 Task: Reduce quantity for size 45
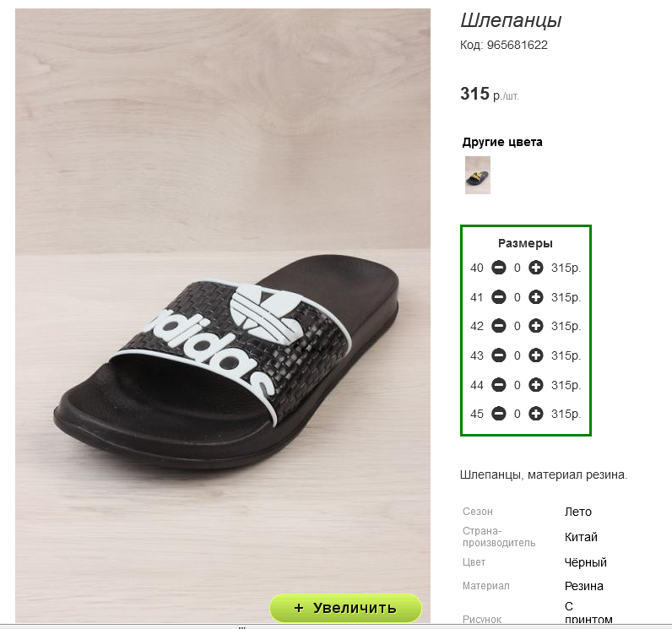tap(499, 414)
